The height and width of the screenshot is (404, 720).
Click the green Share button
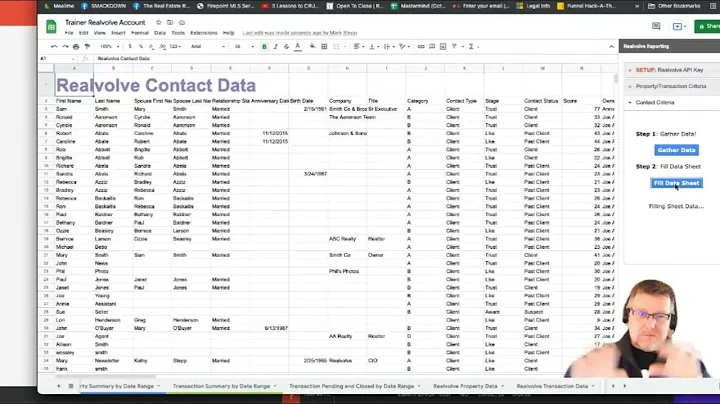tap(707, 26)
